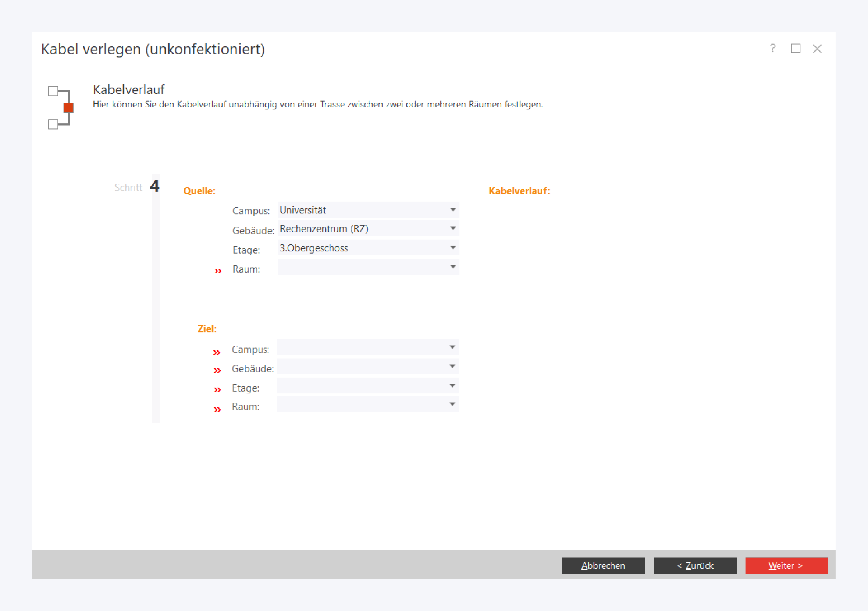Open Quelle Gebäude dropdown showing Rechenzentrum (RZ)

click(369, 229)
